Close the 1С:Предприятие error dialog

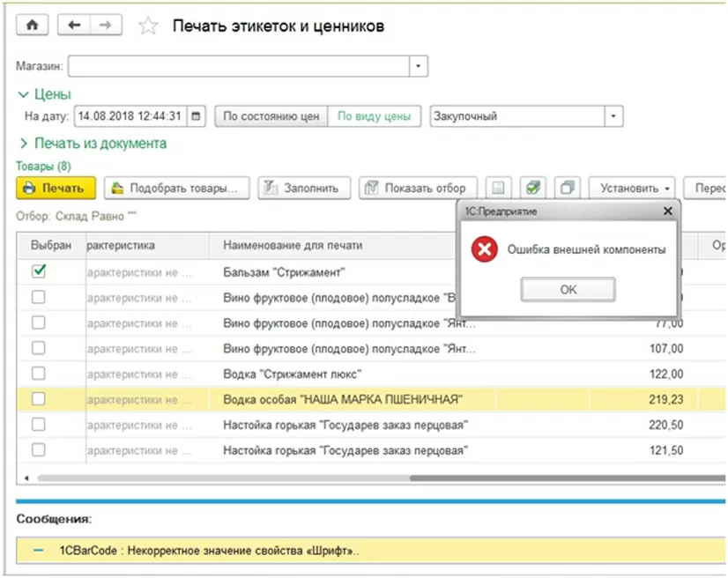(x=668, y=211)
